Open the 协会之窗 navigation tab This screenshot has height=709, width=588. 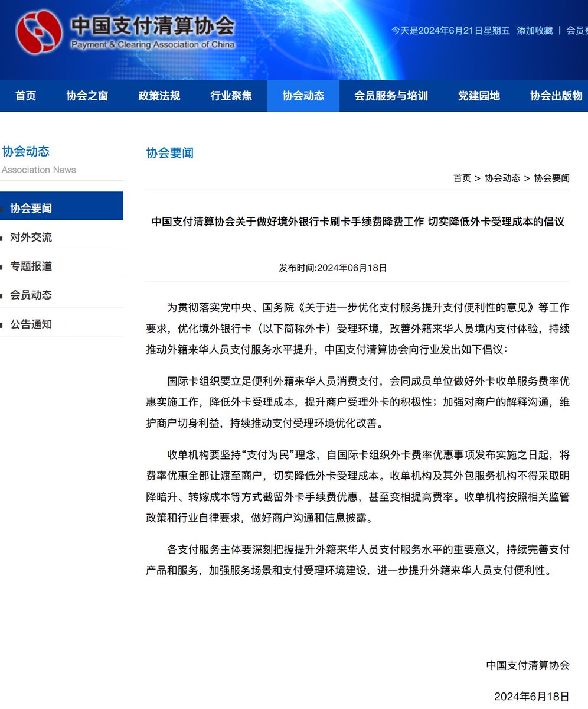pyautogui.click(x=87, y=96)
